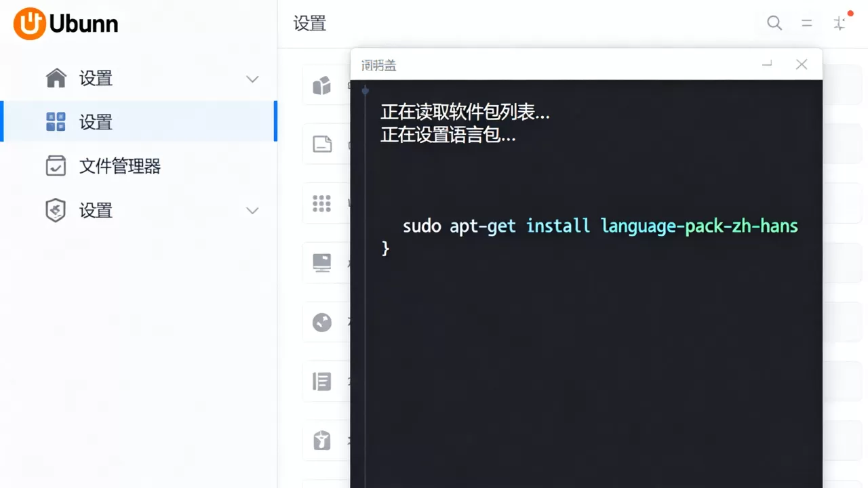868x488 pixels.
Task: Expand the chevron beside the shield 设置 item
Action: tap(252, 211)
